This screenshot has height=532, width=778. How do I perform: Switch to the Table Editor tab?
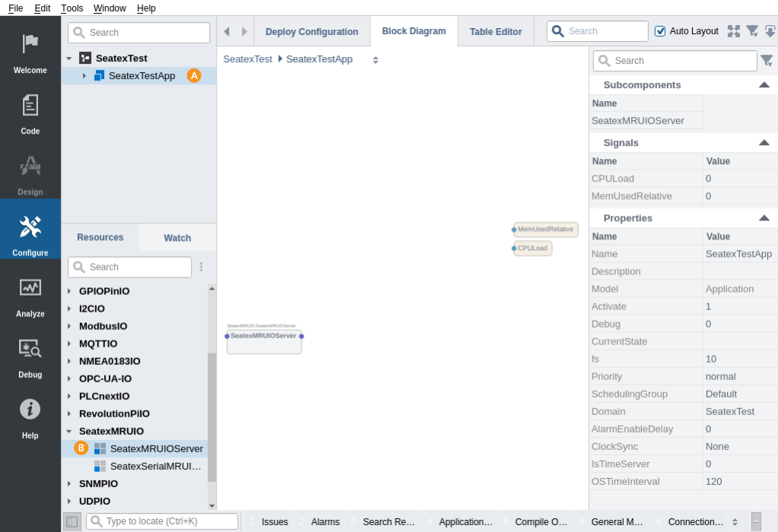coord(495,32)
